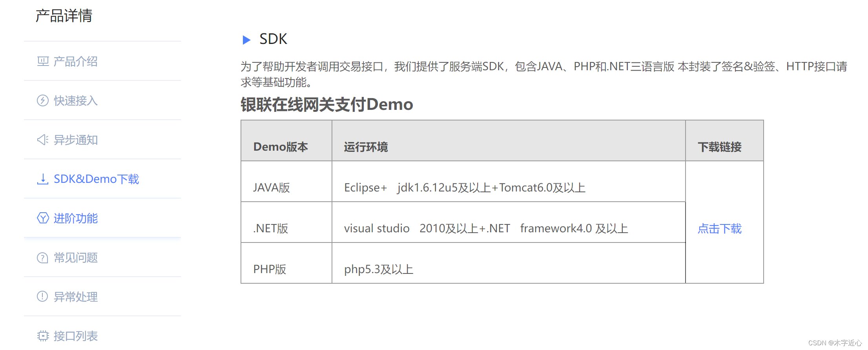Select the 进阶功能 feature icon
Image resolution: width=868 pixels, height=350 pixels.
coord(43,218)
